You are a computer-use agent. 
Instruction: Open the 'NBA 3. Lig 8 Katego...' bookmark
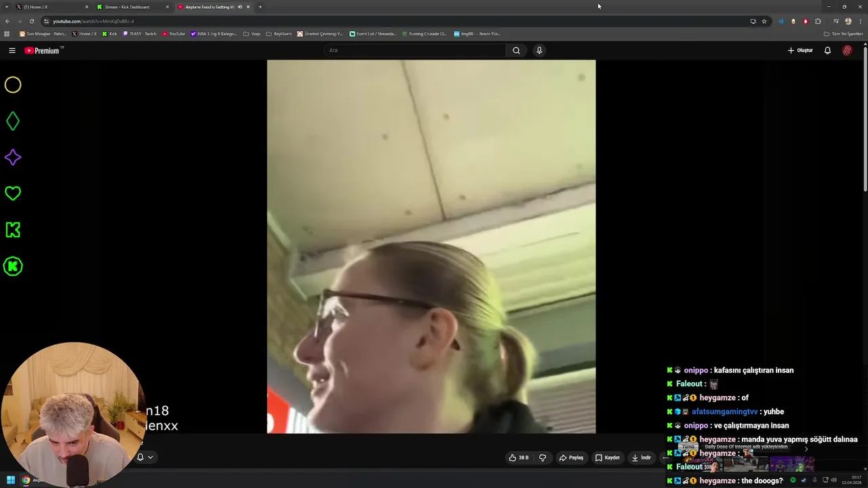tap(214, 33)
